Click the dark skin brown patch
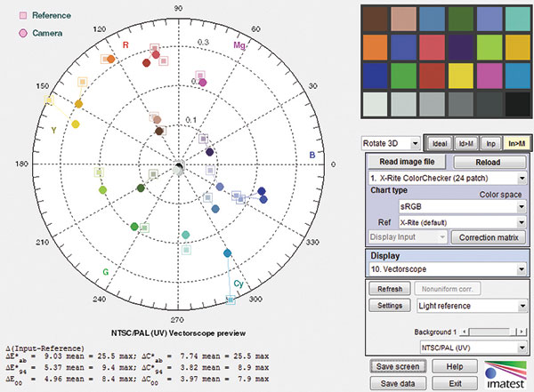 pos(375,19)
